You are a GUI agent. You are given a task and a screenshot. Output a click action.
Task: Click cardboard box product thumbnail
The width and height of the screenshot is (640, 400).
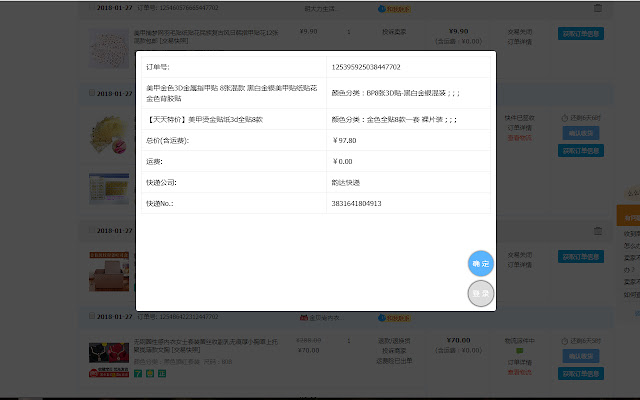click(109, 271)
